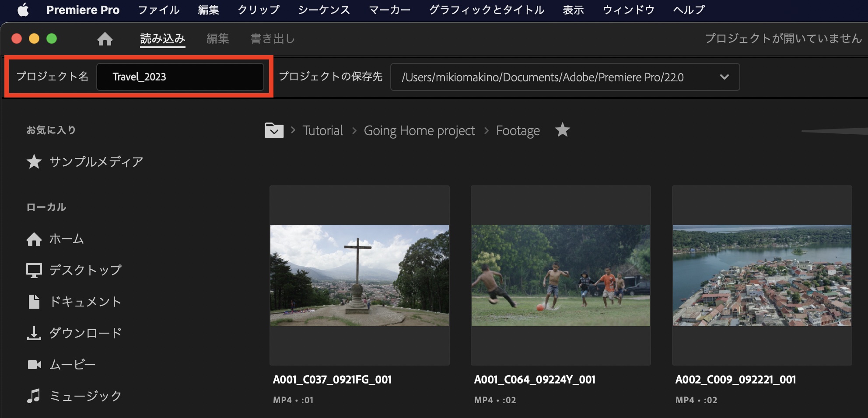The width and height of the screenshot is (868, 418).
Task: Select デスクトップ in the sidebar
Action: [x=85, y=271]
